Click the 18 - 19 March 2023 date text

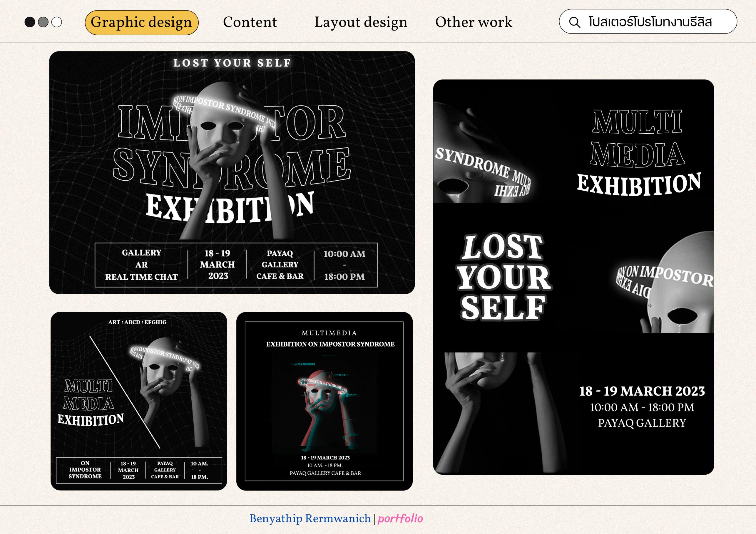coord(642,391)
